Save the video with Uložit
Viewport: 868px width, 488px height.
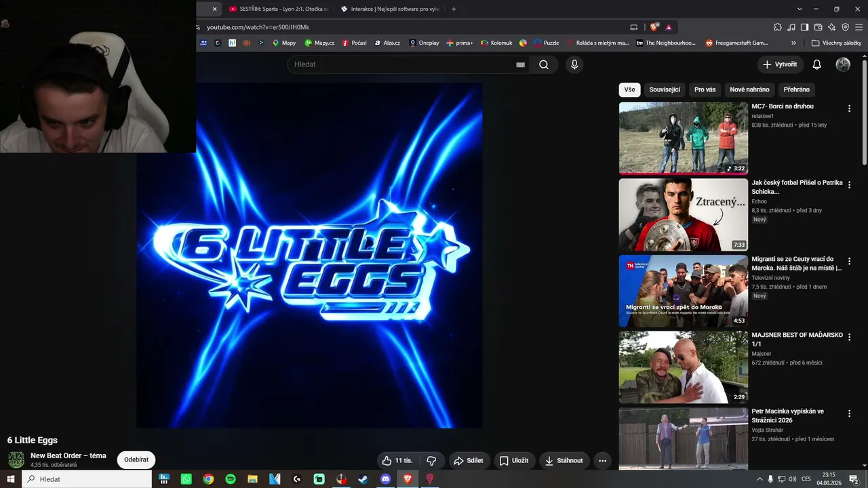point(514,461)
